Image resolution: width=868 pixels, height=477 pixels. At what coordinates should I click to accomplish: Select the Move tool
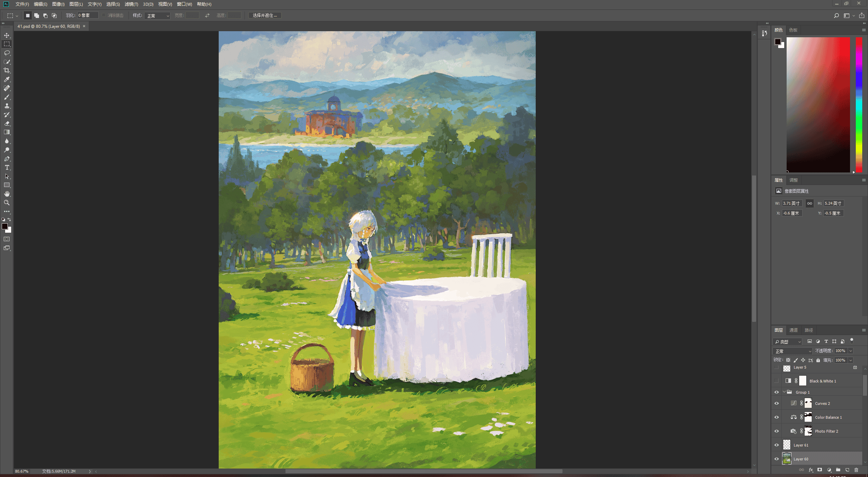coord(7,35)
